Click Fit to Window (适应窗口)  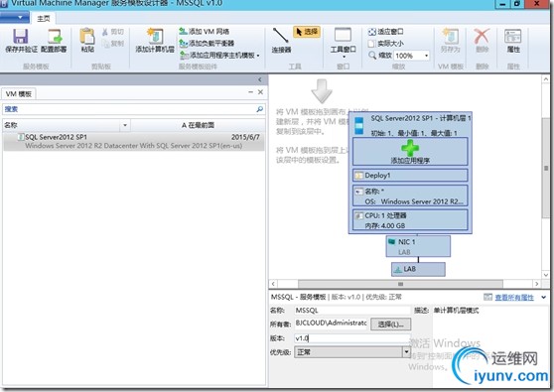[386, 32]
